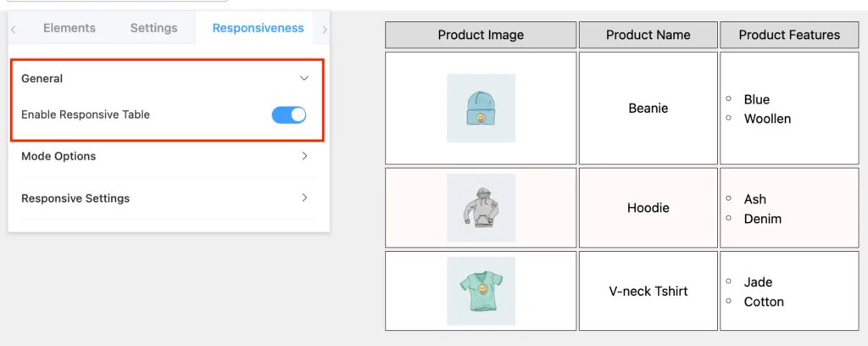Click the Product Name column header
868x346 pixels.
pos(648,35)
